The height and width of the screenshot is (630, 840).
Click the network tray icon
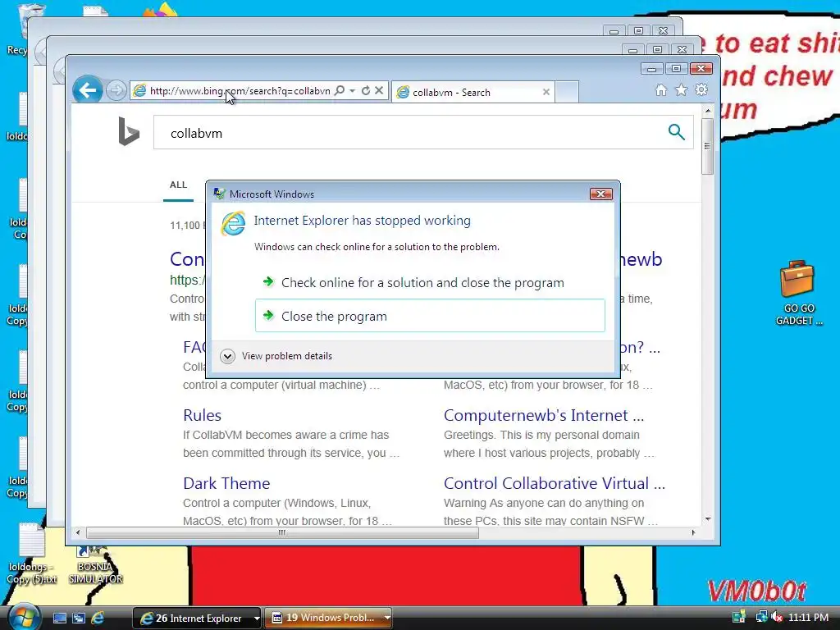tap(761, 617)
